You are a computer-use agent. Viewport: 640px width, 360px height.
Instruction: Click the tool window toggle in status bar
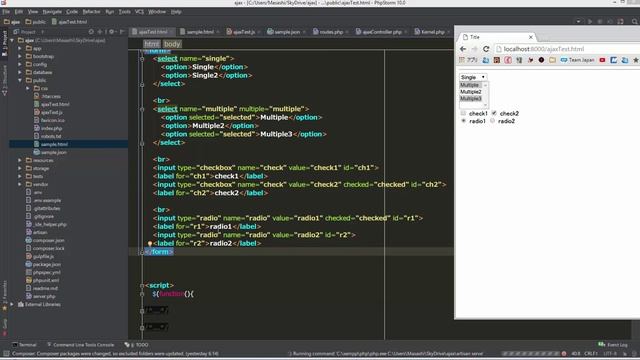click(x=6, y=354)
